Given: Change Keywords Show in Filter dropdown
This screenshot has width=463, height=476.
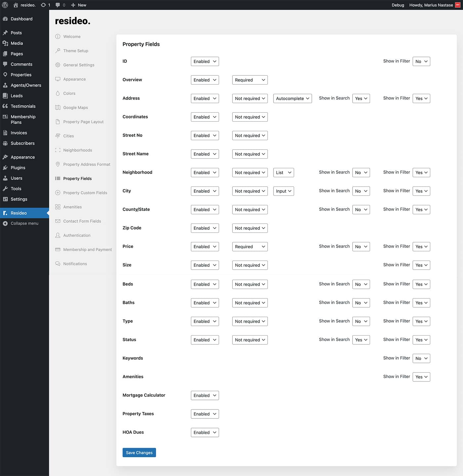Looking at the screenshot, I should (421, 358).
